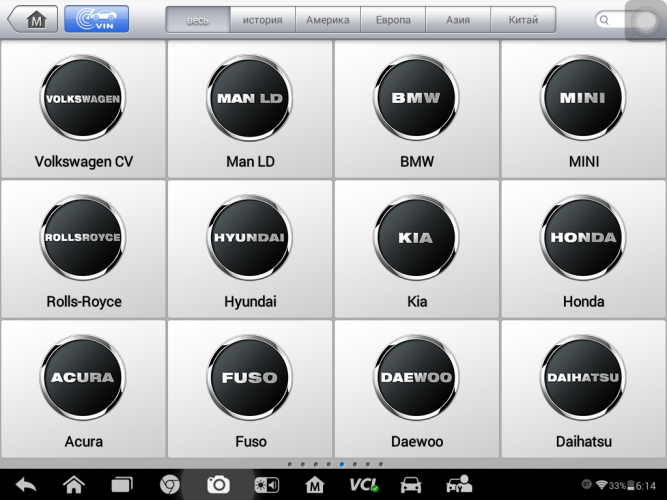Switch to the Америка tab

(328, 20)
